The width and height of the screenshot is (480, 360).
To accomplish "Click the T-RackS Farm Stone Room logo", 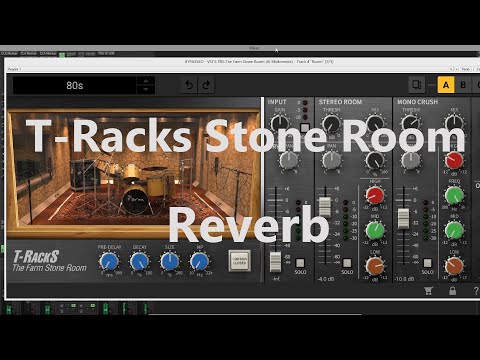I will [x=49, y=262].
